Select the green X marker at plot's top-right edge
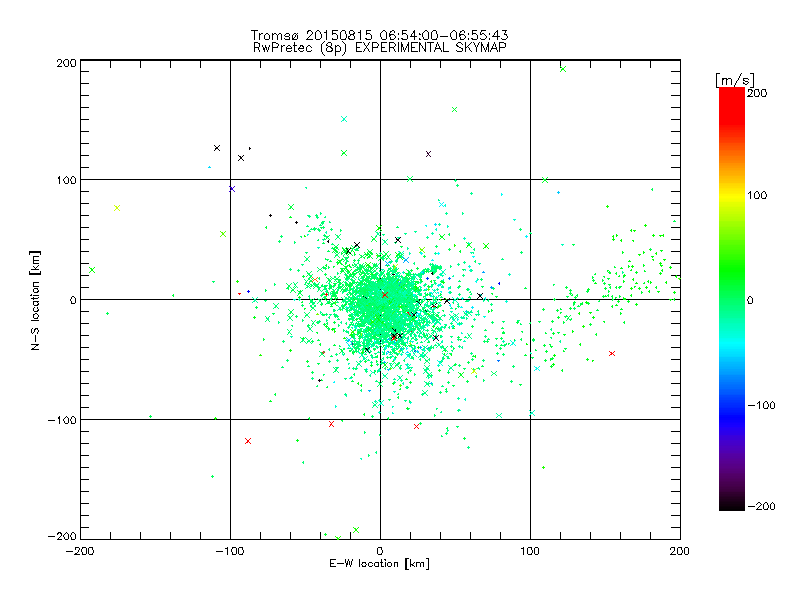This screenshot has height=600, width=800. pos(563,69)
